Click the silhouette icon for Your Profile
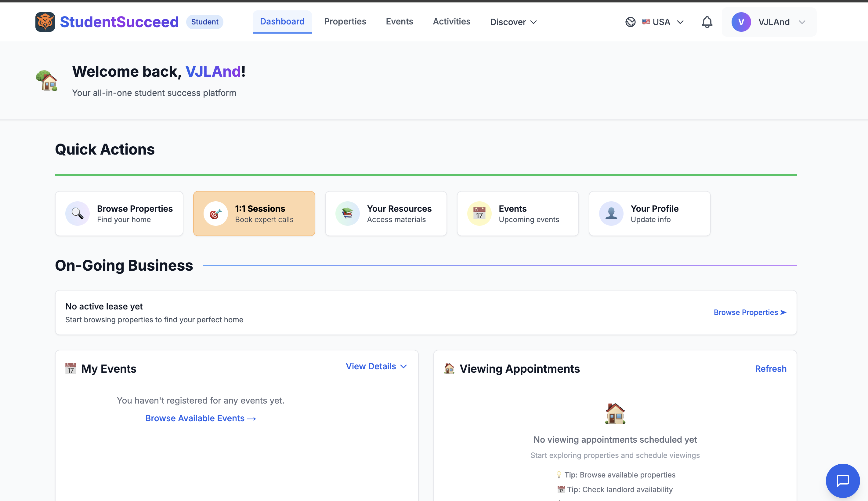The width and height of the screenshot is (868, 501). [x=611, y=213]
